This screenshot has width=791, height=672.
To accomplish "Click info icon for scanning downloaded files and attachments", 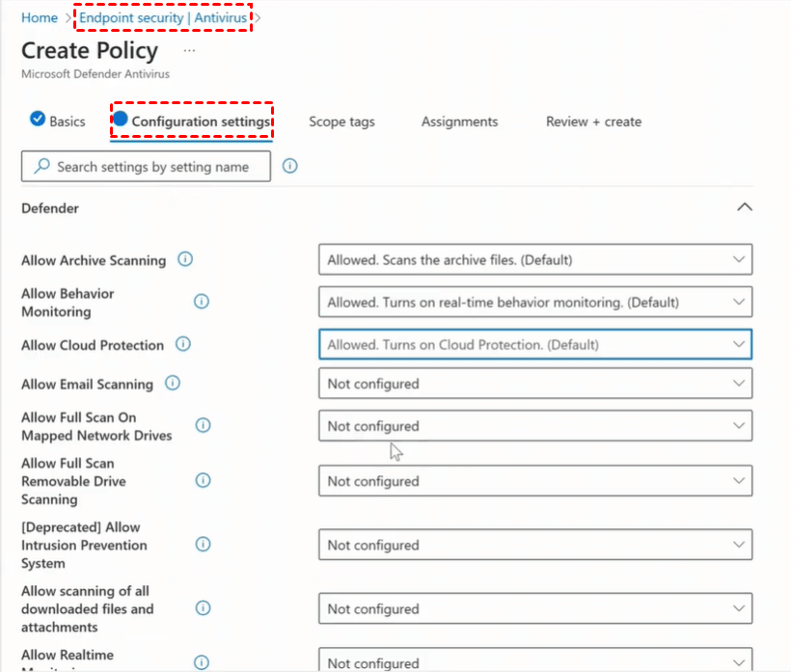I will [x=203, y=608].
